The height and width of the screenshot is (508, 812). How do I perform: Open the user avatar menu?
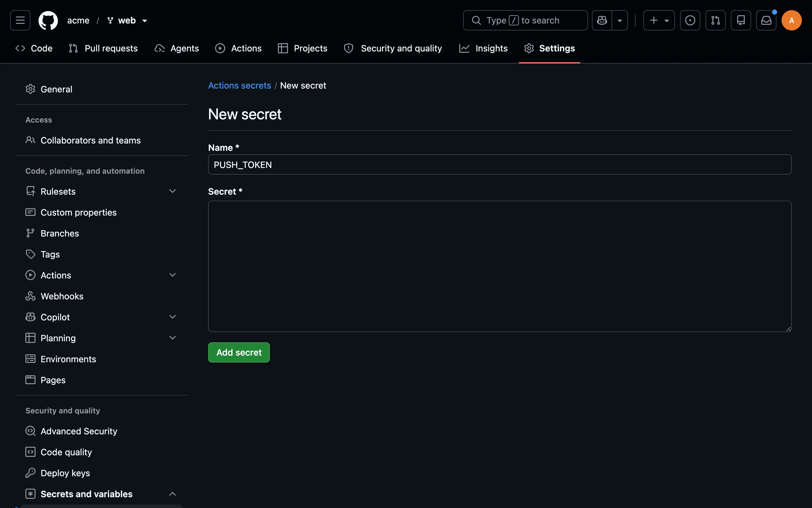click(x=791, y=21)
